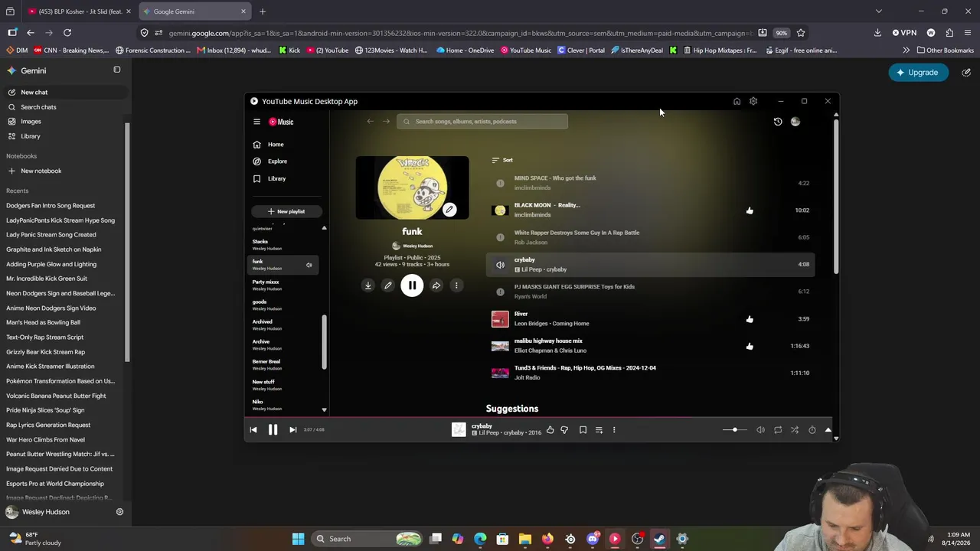Open player bar more actions menu

click(x=614, y=430)
